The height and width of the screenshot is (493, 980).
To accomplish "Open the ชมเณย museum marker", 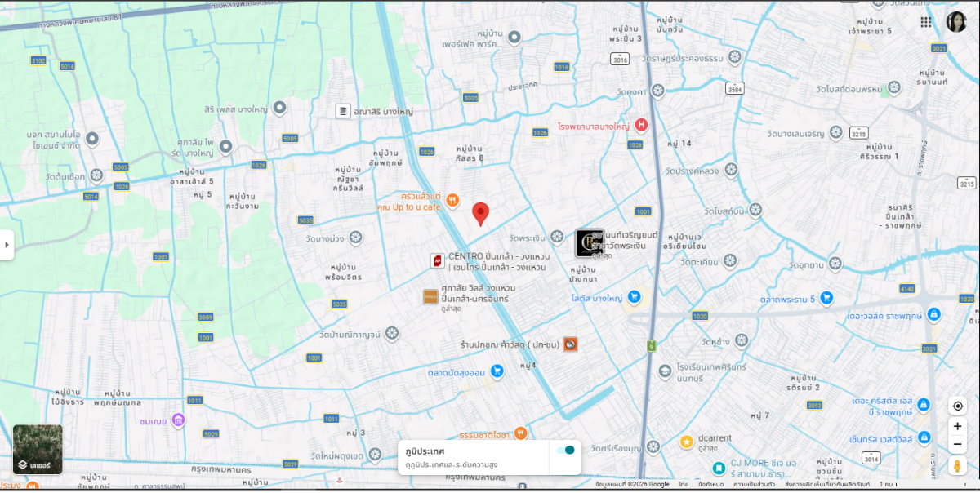I will coord(178,420).
